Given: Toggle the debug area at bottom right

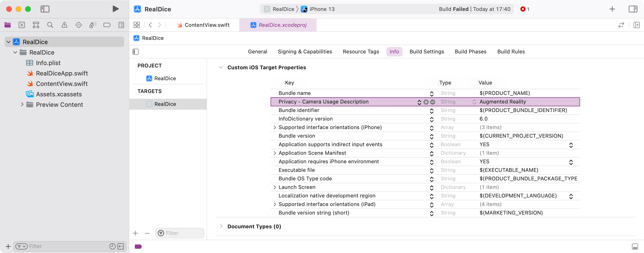Looking at the screenshot, I should point(635,247).
